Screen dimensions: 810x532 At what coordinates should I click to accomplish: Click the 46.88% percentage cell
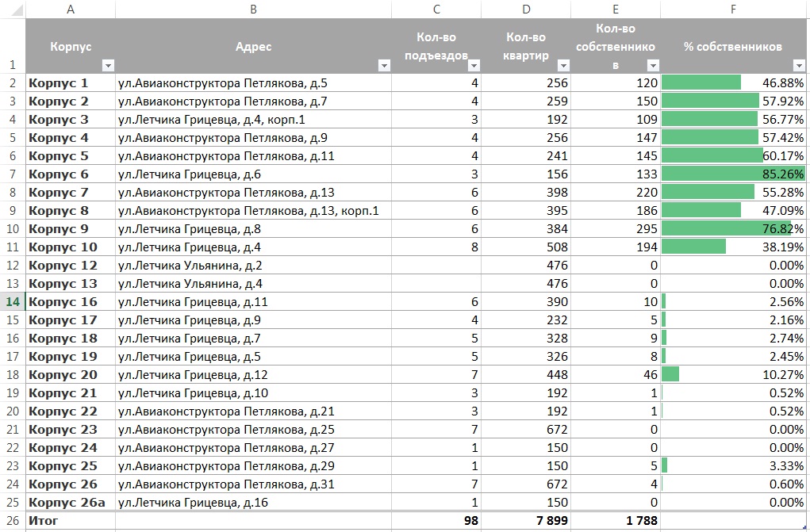click(733, 82)
